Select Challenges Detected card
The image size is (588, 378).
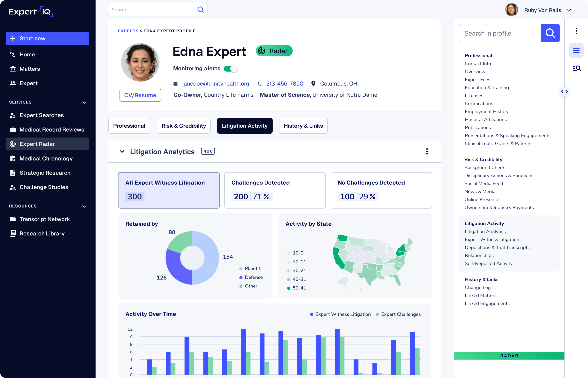[x=275, y=190]
